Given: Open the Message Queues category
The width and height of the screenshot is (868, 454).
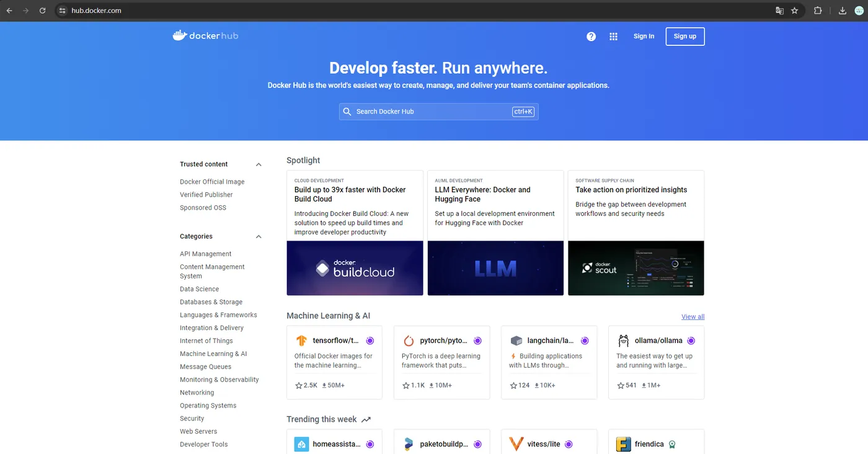Looking at the screenshot, I should point(205,367).
